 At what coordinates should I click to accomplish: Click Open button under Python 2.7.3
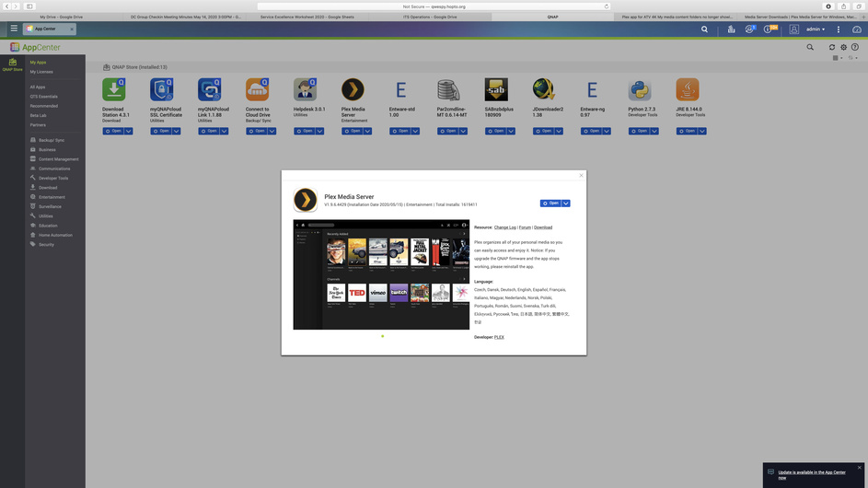click(x=639, y=132)
